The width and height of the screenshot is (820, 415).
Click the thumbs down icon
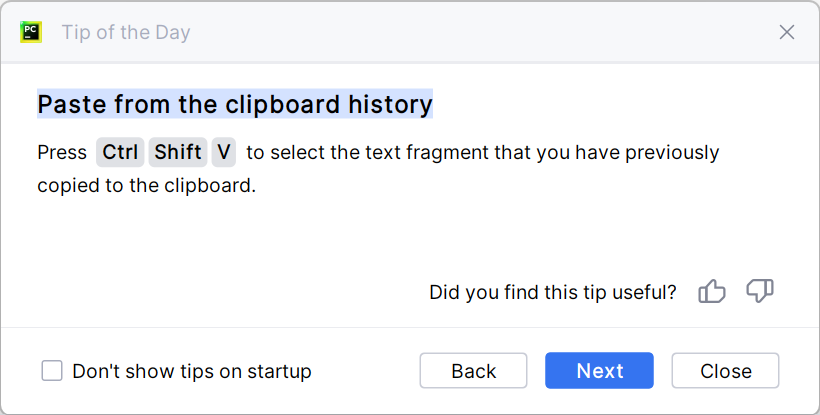[760, 291]
